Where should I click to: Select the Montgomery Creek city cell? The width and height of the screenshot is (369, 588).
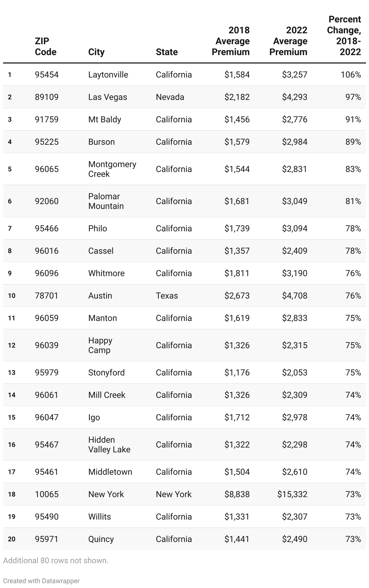point(112,169)
